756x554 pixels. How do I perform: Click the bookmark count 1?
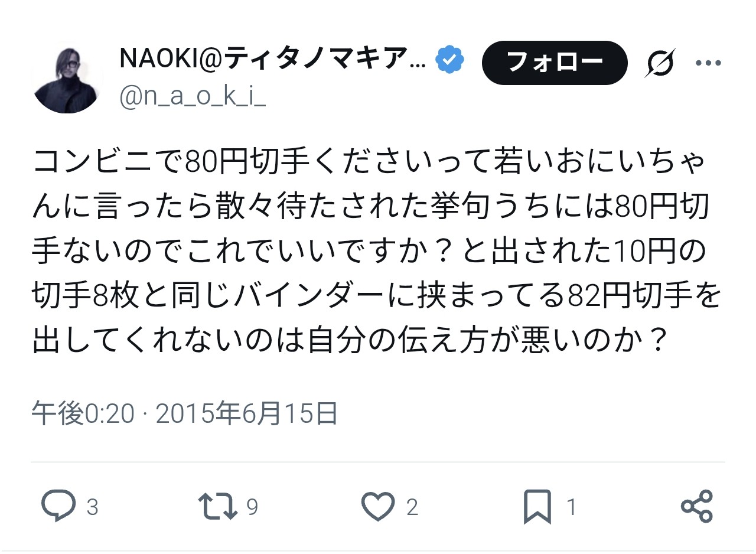(x=571, y=507)
